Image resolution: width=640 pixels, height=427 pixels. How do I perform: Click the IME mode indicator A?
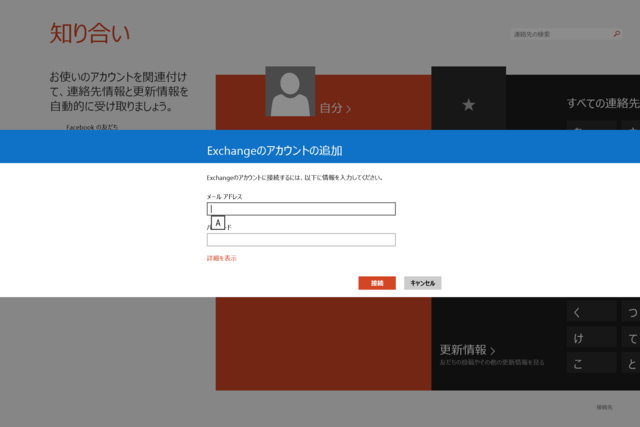coord(218,223)
